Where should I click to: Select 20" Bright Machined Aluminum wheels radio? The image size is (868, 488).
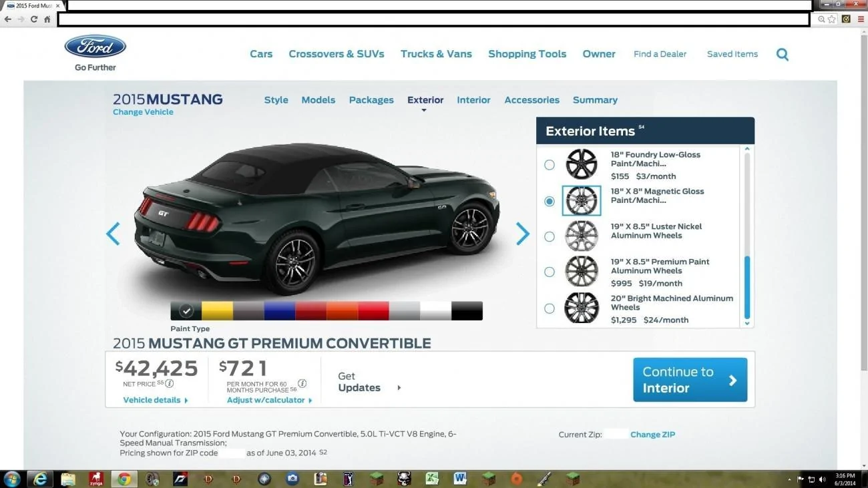(550, 308)
